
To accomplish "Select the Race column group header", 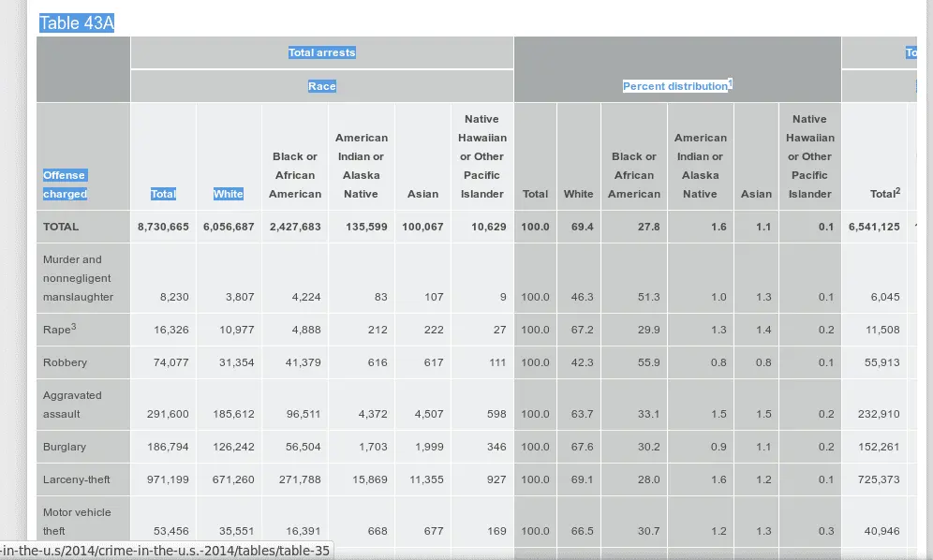I will click(x=321, y=86).
